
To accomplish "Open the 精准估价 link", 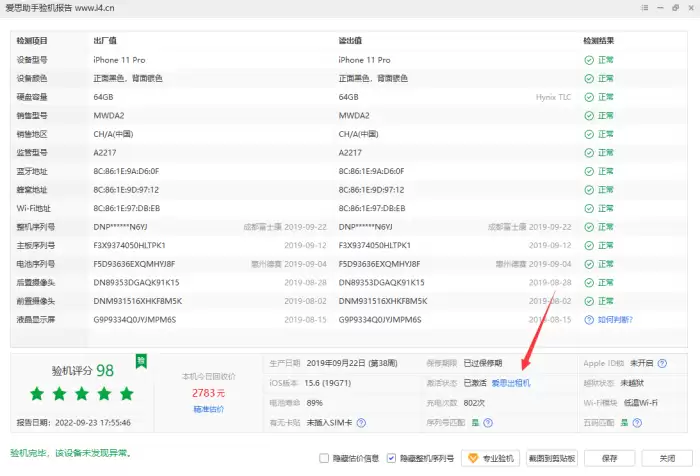I will [208, 409].
